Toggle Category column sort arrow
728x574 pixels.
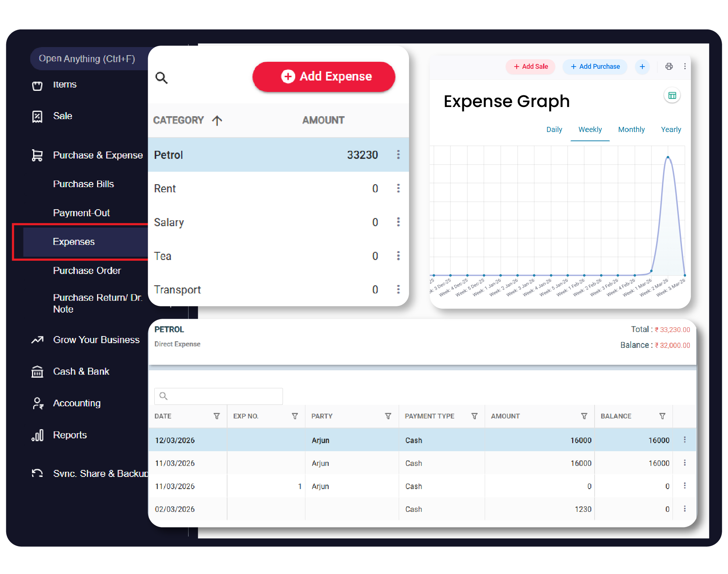pos(217,120)
